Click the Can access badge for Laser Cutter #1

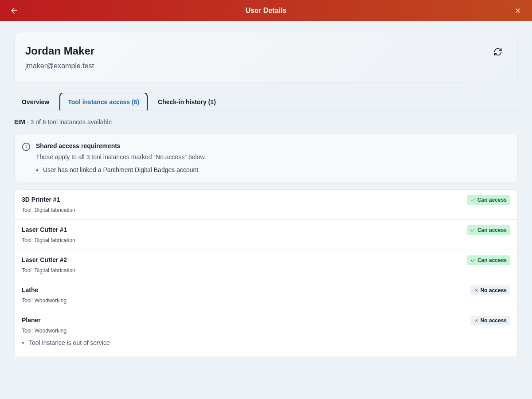tap(489, 230)
